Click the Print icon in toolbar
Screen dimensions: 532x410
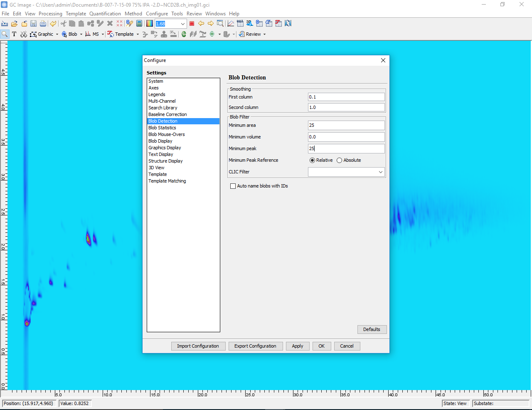coord(43,24)
